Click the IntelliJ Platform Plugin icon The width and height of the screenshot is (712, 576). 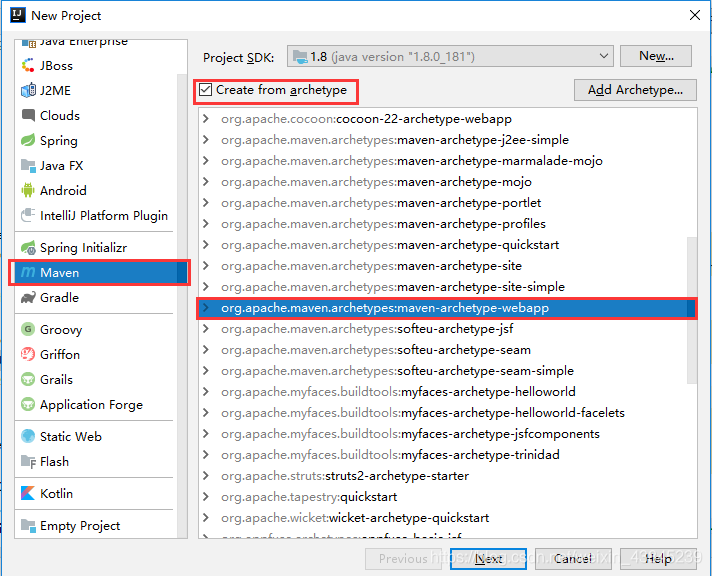[x=28, y=215]
